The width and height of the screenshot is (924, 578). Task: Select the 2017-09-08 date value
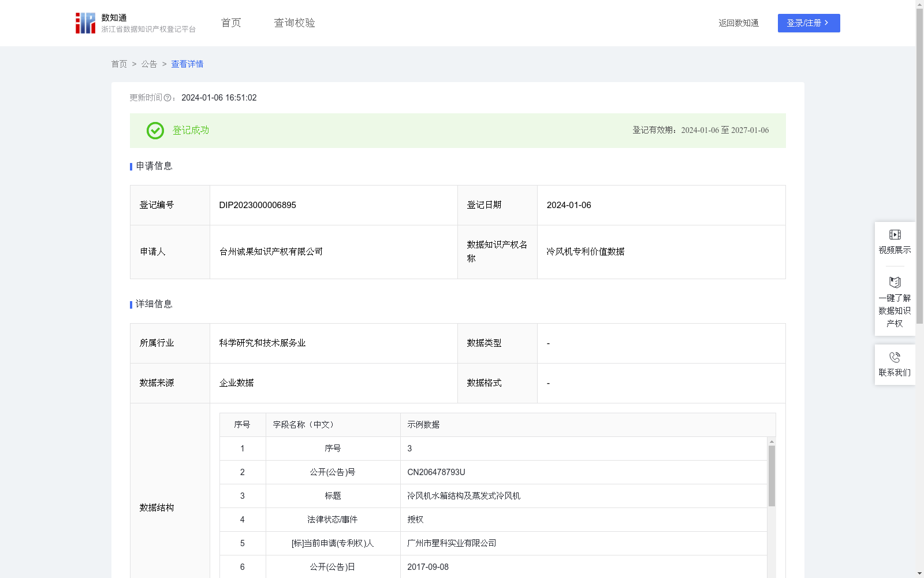428,567
